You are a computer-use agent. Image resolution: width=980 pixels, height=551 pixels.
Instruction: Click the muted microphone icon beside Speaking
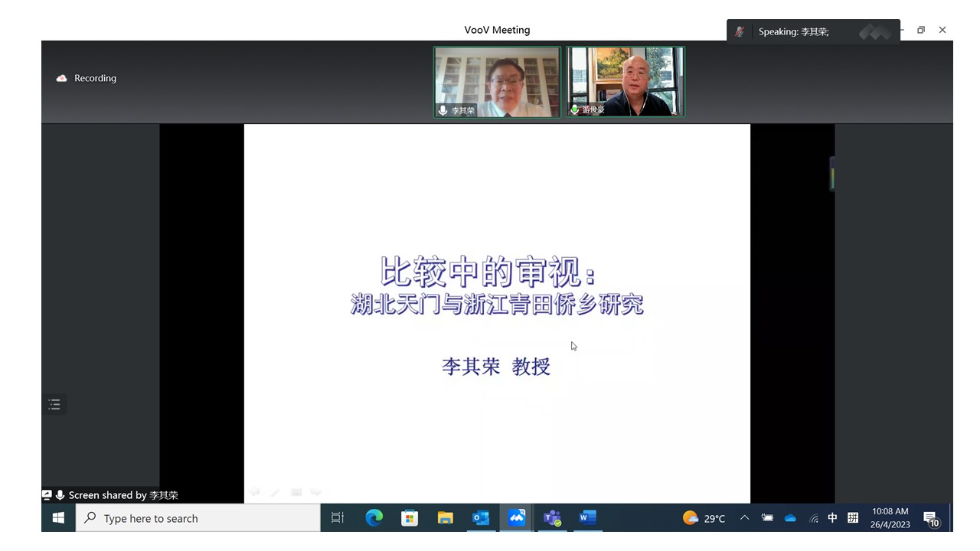click(x=740, y=31)
